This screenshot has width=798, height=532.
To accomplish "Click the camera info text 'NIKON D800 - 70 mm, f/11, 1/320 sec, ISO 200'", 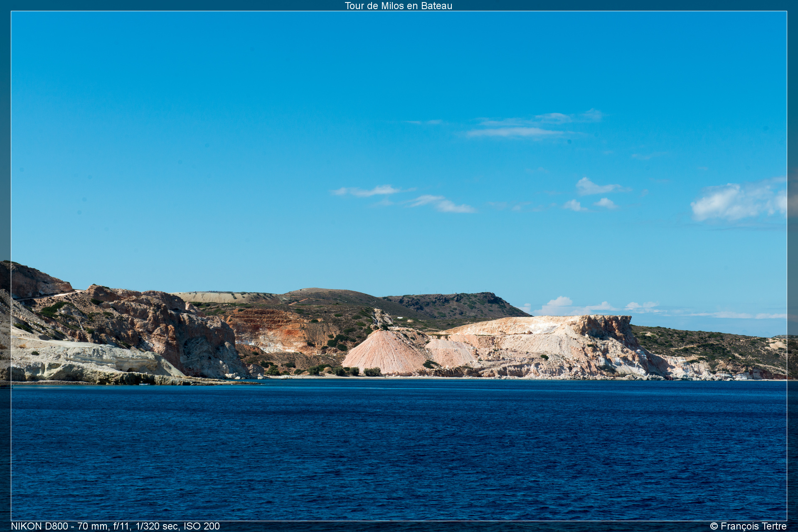I will click(116, 526).
